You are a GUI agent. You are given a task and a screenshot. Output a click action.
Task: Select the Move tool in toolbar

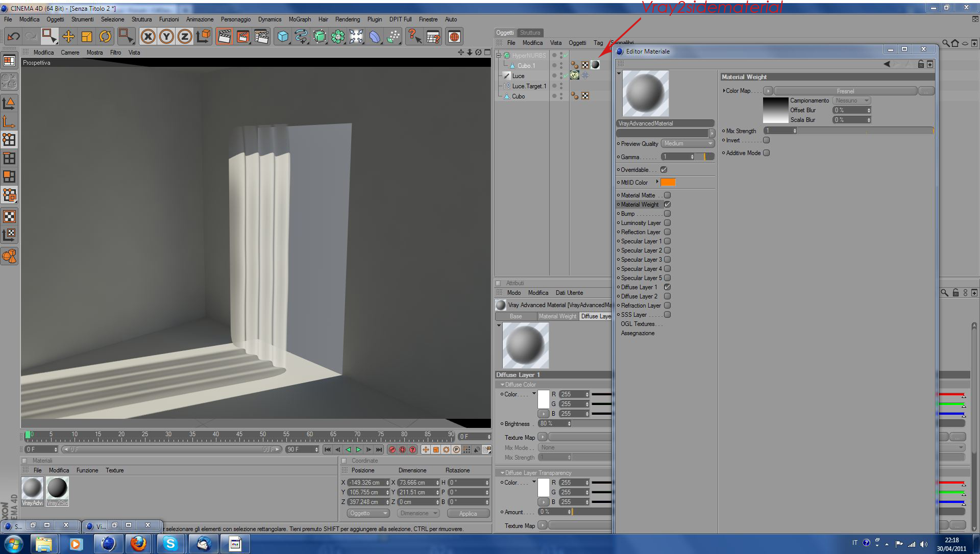(68, 36)
